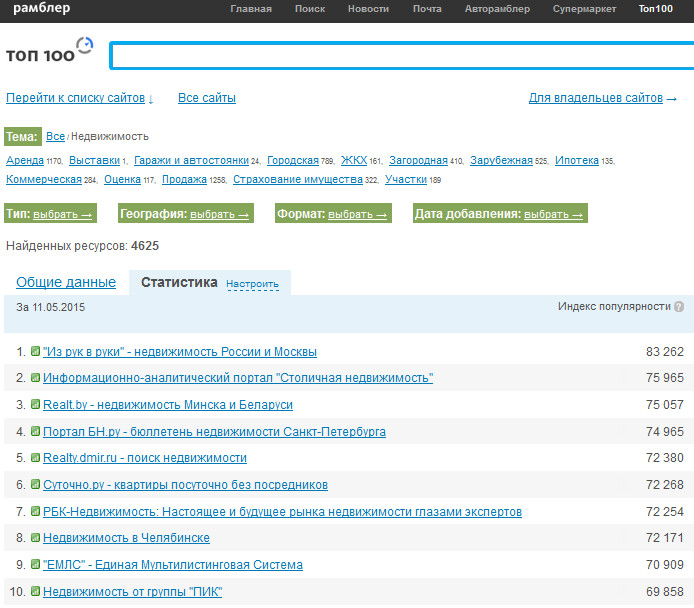This screenshot has width=694, height=608.
Task: Go to Почта in the top menu
Action: (x=427, y=9)
